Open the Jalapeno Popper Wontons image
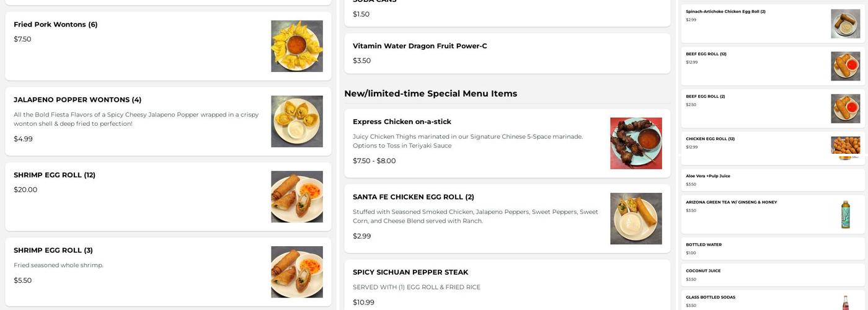The width and height of the screenshot is (868, 310). [296, 122]
